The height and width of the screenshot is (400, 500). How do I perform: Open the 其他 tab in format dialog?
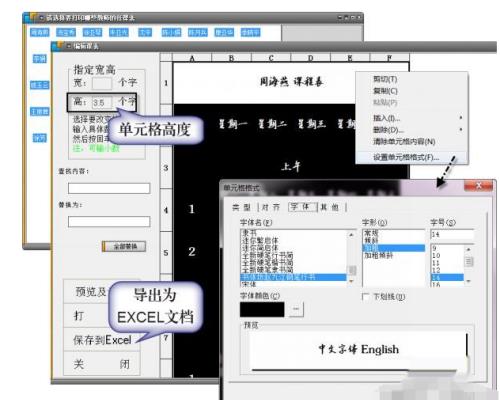click(x=329, y=207)
